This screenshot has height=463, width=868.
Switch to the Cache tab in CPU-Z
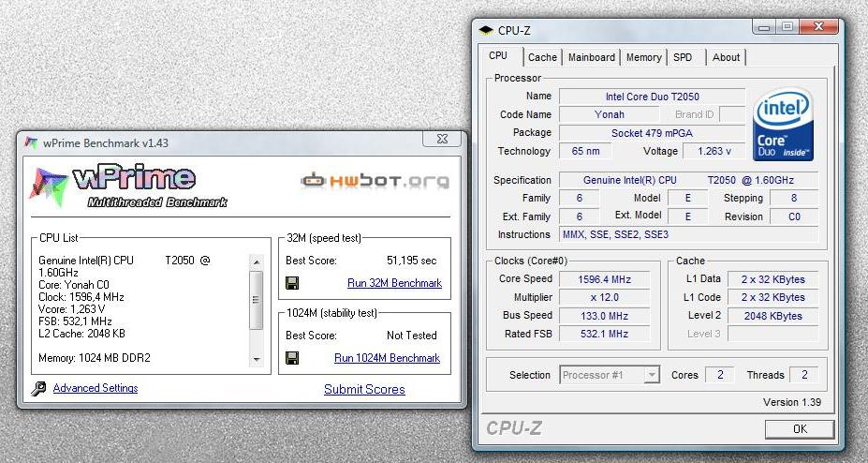[542, 57]
